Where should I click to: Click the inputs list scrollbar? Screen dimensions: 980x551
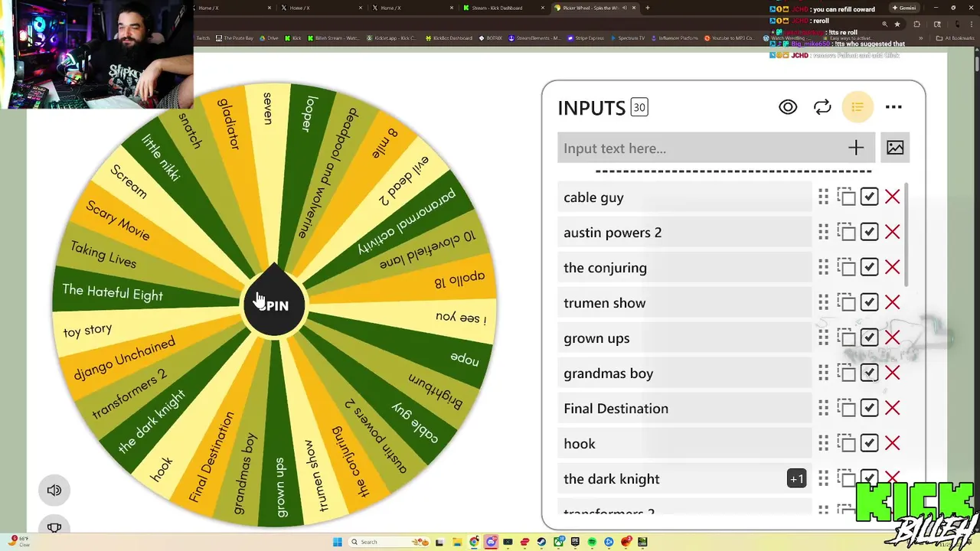click(907, 233)
